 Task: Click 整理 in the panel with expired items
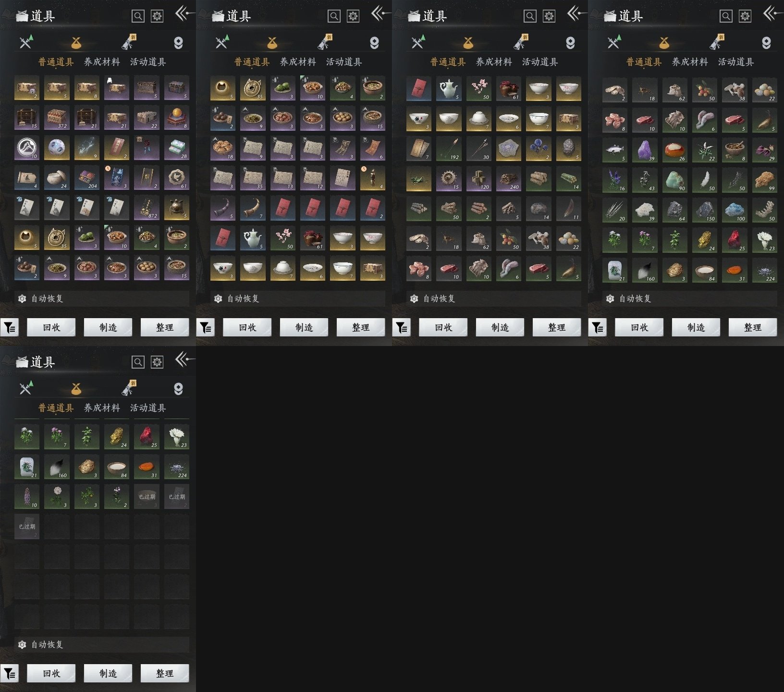click(165, 673)
